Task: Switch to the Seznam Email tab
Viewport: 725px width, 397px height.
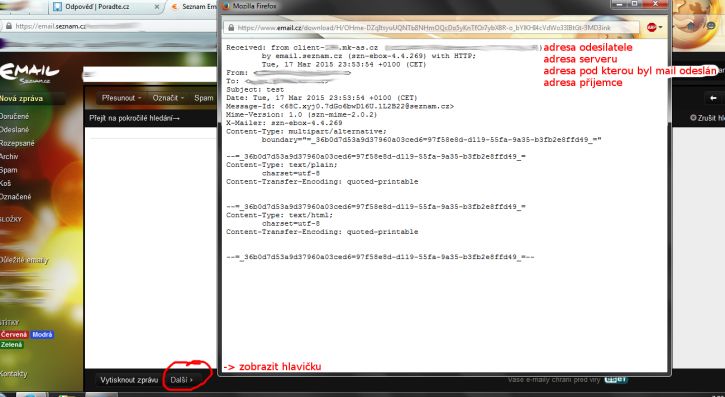Action: 194,7
